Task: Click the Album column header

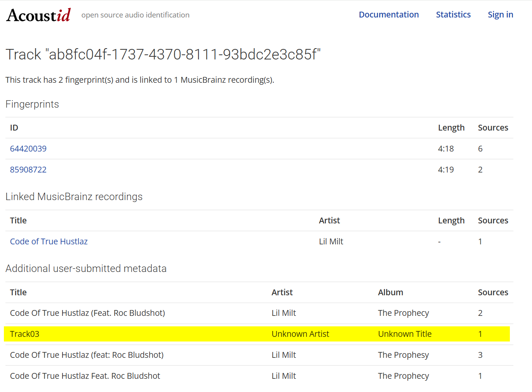Action: pyautogui.click(x=390, y=293)
